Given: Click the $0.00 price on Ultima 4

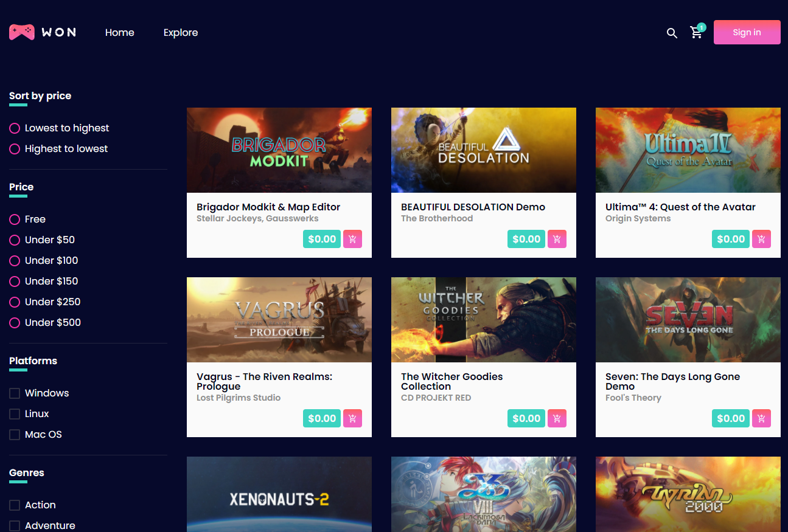Looking at the screenshot, I should click(x=731, y=239).
